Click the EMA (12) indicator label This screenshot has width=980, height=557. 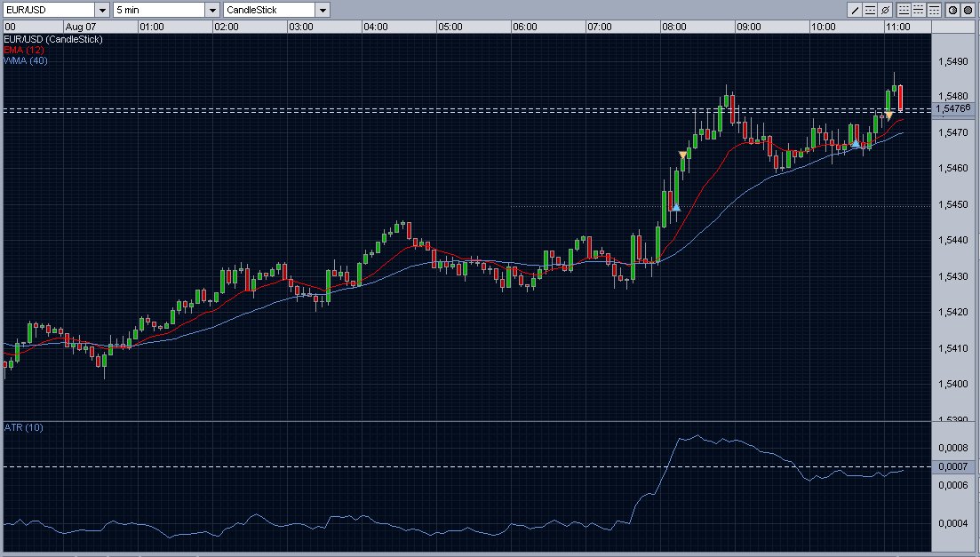(x=23, y=51)
